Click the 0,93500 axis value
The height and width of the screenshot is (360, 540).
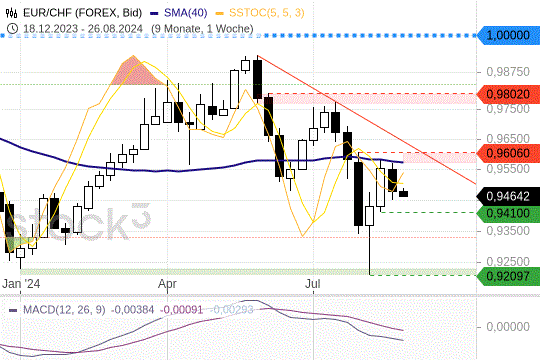[508, 231]
